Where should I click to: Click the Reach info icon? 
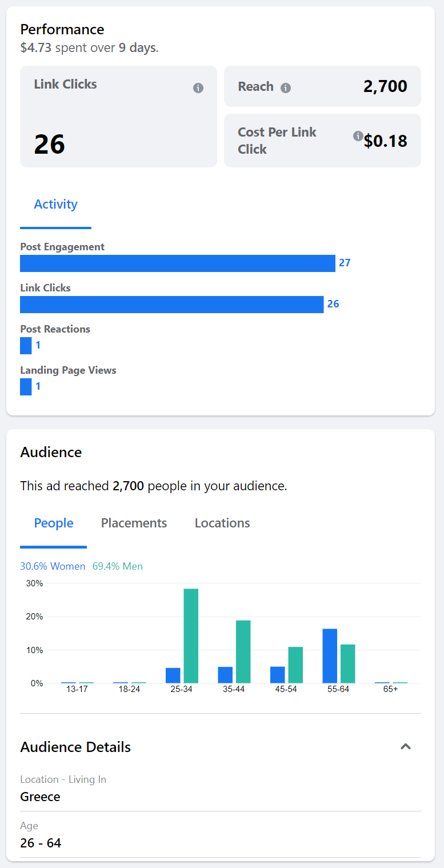287,87
